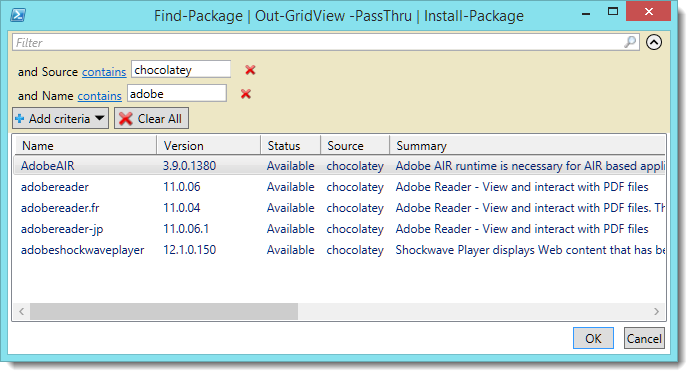Click the right arrow of horizontal scrollbar
The height and width of the screenshot is (377, 693).
[x=656, y=312]
